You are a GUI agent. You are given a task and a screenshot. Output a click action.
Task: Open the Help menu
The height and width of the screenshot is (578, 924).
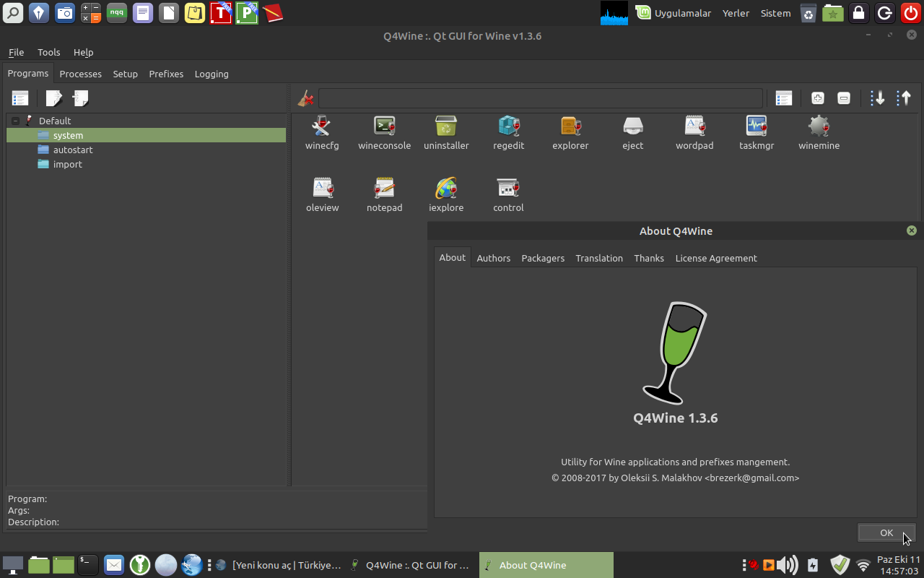84,52
